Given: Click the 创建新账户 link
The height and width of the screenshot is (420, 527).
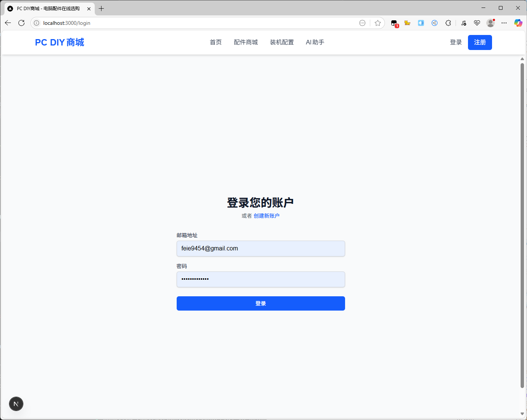Looking at the screenshot, I should point(267,216).
